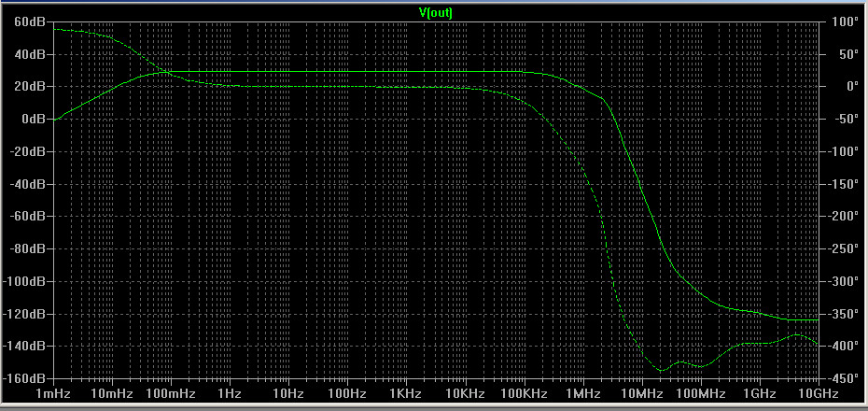This screenshot has width=868, height=411.
Task: Click the -300° phase axis label
Action: point(842,281)
